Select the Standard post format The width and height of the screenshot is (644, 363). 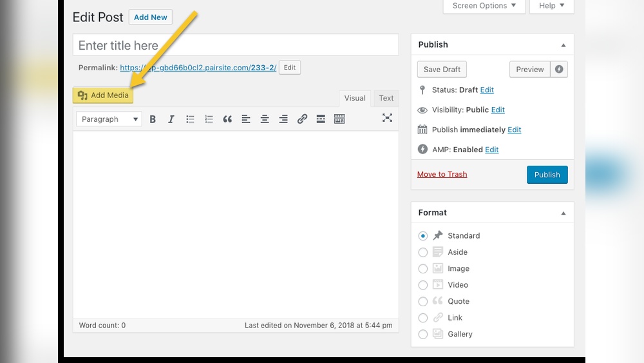coord(422,235)
